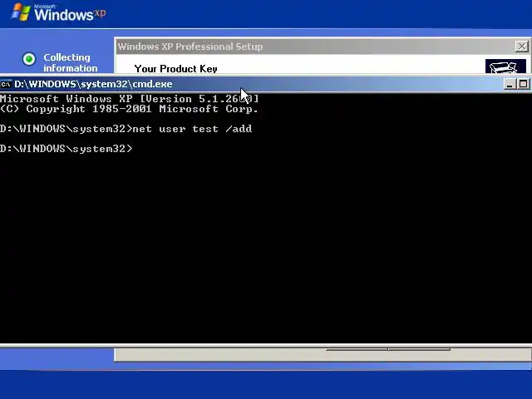Screen dimensions: 532x399
Task: Click the Collecting information step indicator
Action: click(x=29, y=59)
